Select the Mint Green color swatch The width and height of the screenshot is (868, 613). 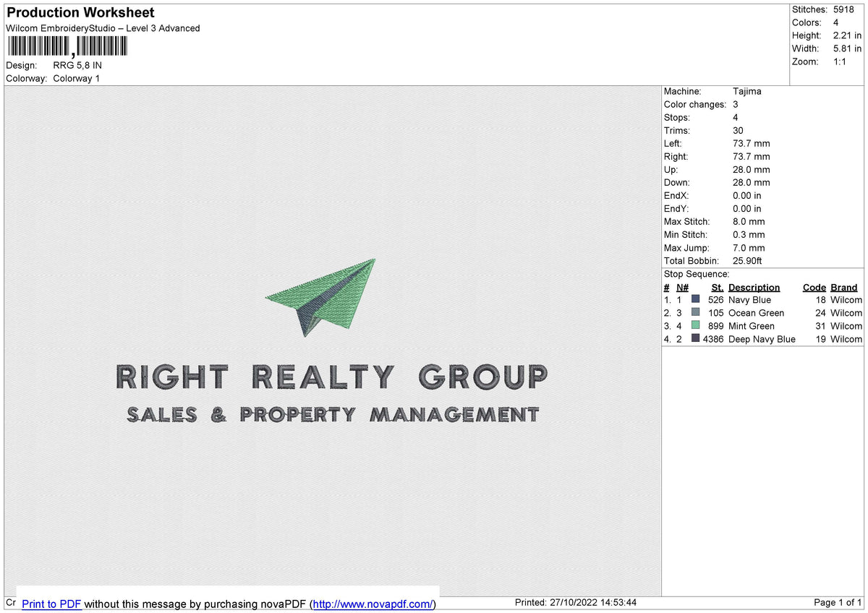(x=696, y=325)
